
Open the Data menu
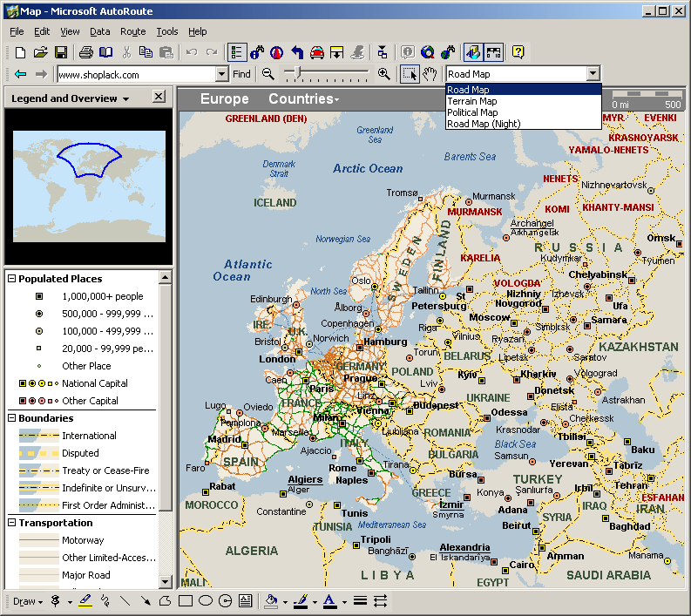point(100,31)
